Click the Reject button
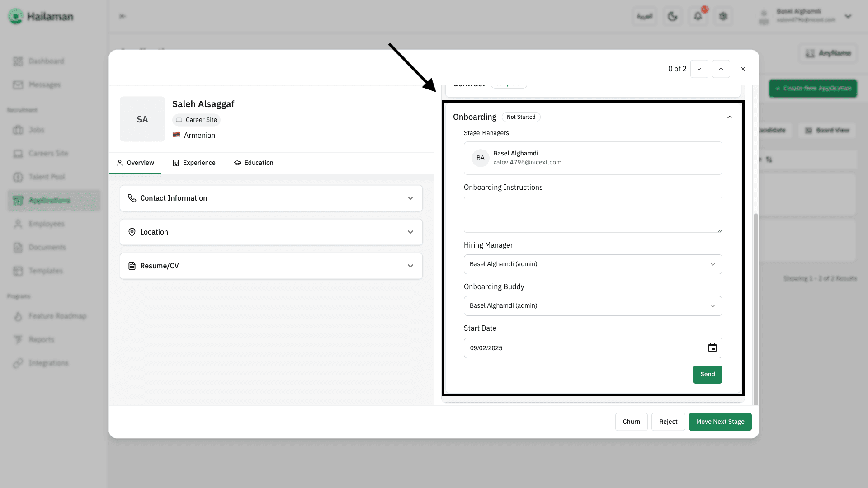This screenshot has width=868, height=488. 668,422
